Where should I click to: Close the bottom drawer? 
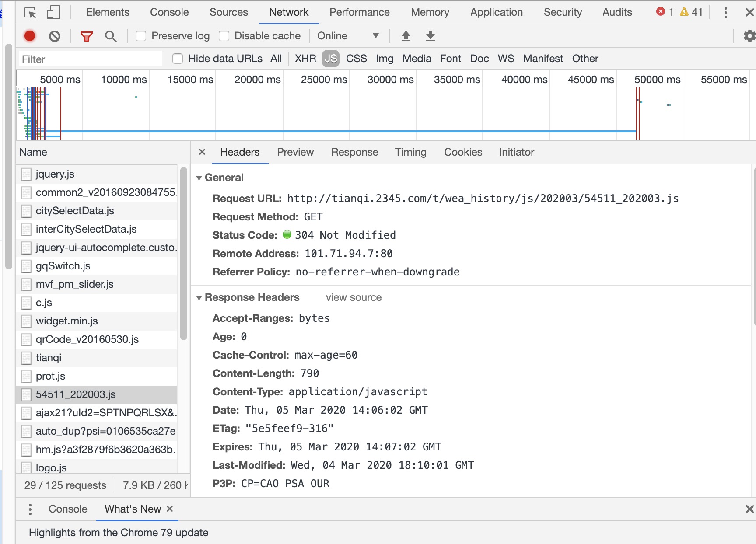coord(749,509)
